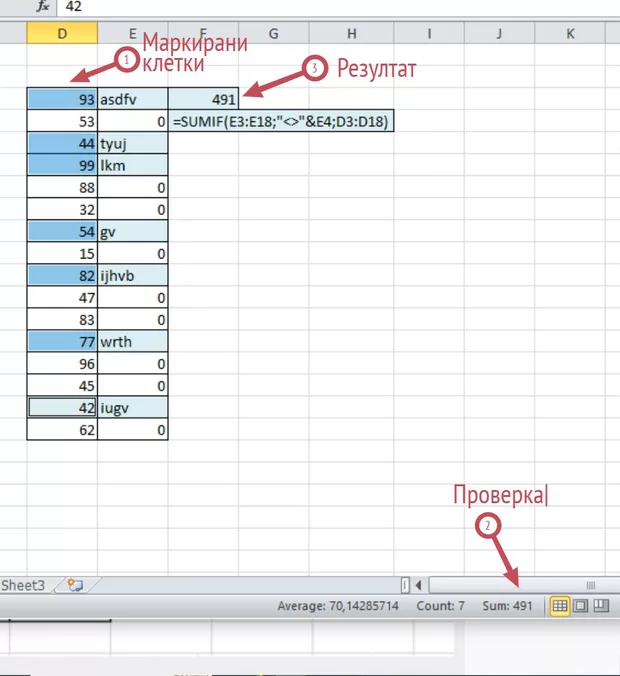Select the cell containing 99
Screen dimensions: 620x676
click(62, 165)
